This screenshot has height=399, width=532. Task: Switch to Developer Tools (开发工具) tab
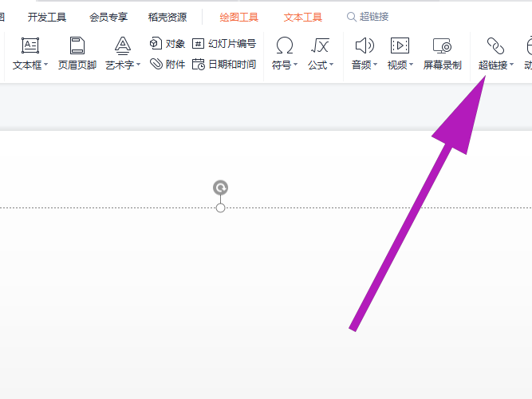[x=47, y=17]
